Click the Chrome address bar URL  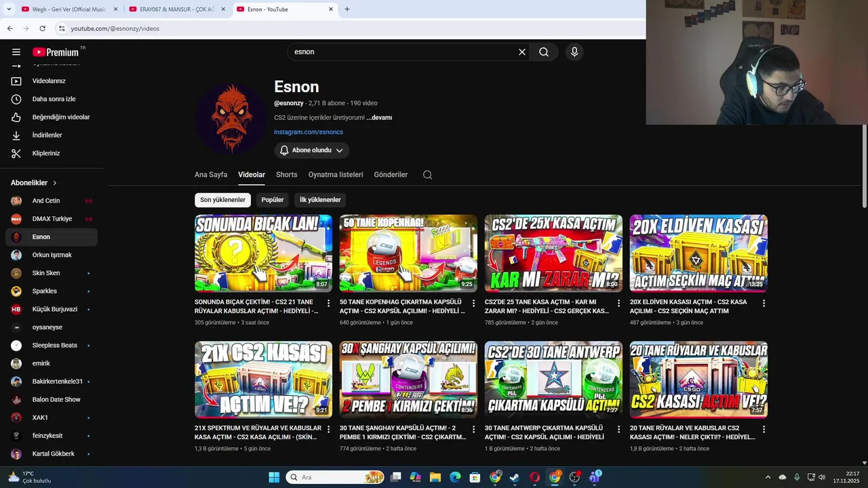point(115,28)
